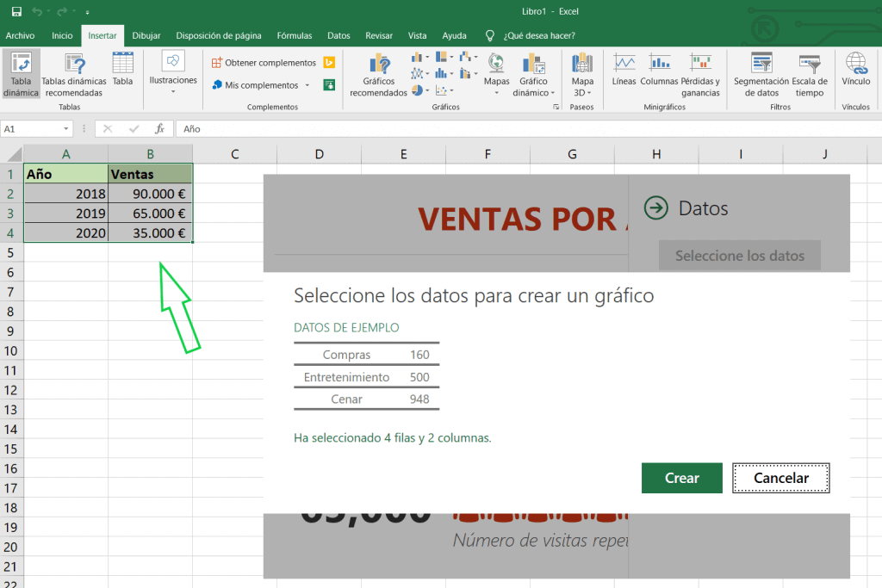Switch to the Inicio tab
This screenshot has width=882, height=588.
coord(62,35)
